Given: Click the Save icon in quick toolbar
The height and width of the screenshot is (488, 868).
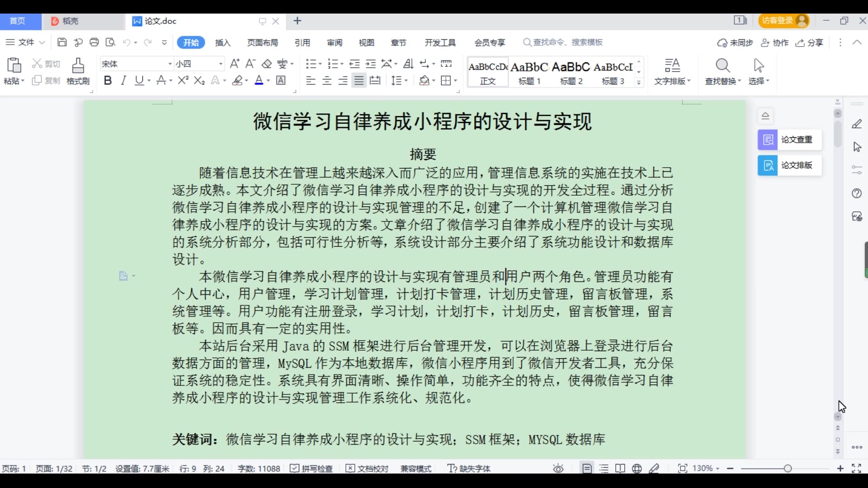Looking at the screenshot, I should pos(62,42).
